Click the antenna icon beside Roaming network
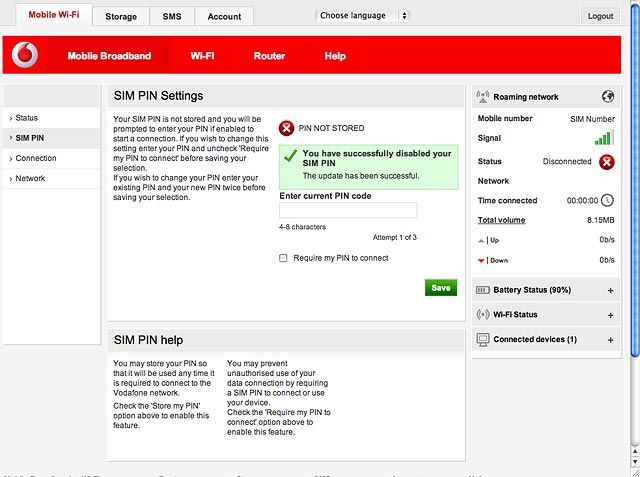The image size is (640, 477). pyautogui.click(x=483, y=97)
